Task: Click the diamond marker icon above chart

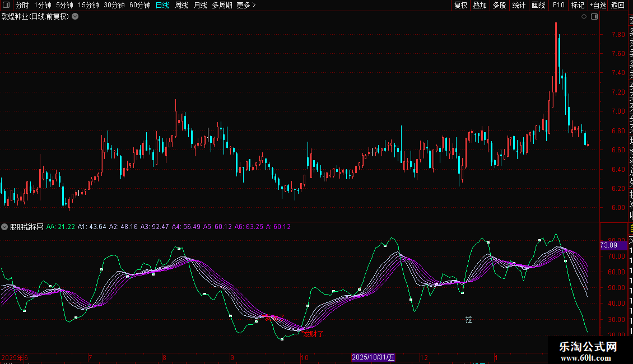Action: point(584,17)
